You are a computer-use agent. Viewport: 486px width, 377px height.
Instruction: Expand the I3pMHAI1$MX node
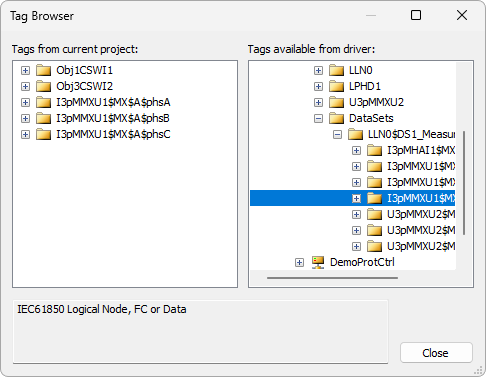coord(356,150)
